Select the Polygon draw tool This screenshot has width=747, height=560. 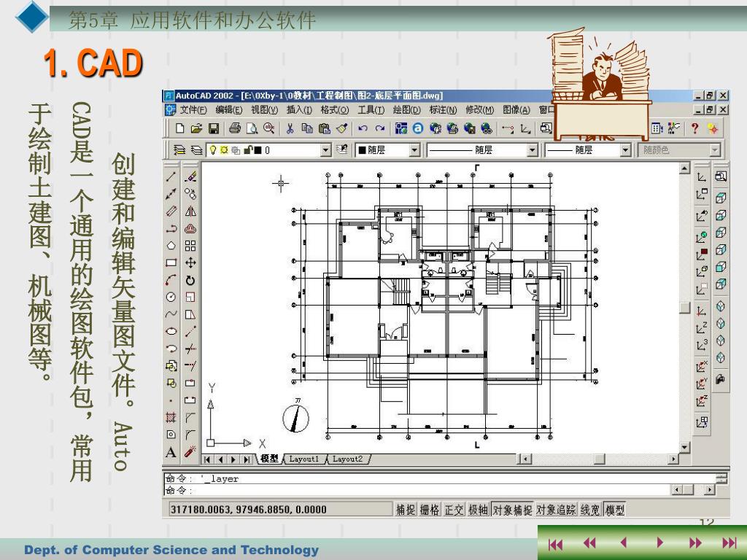click(171, 246)
